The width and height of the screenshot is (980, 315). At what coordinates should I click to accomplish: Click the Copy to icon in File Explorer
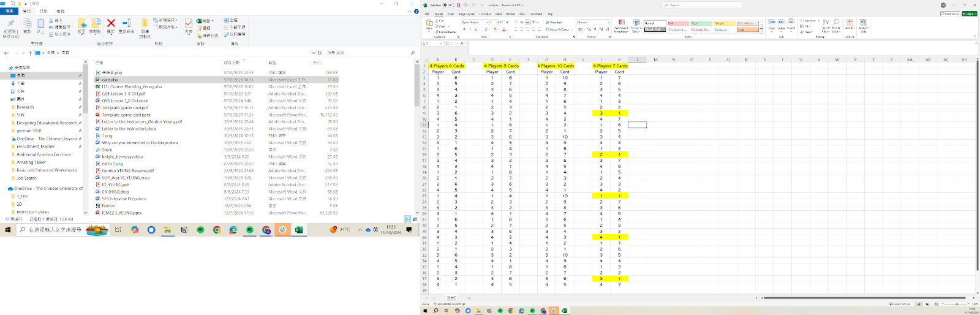pos(96,23)
